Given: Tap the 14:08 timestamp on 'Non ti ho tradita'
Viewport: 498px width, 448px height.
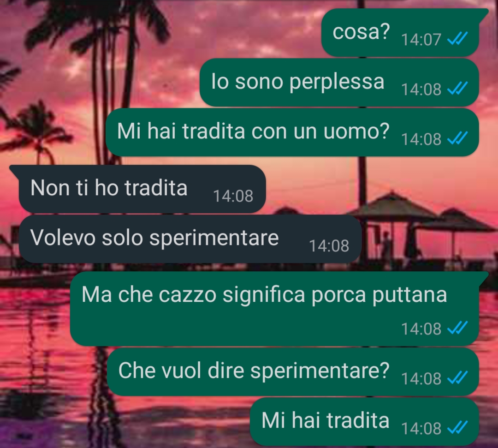Looking at the screenshot, I should click(x=233, y=196).
